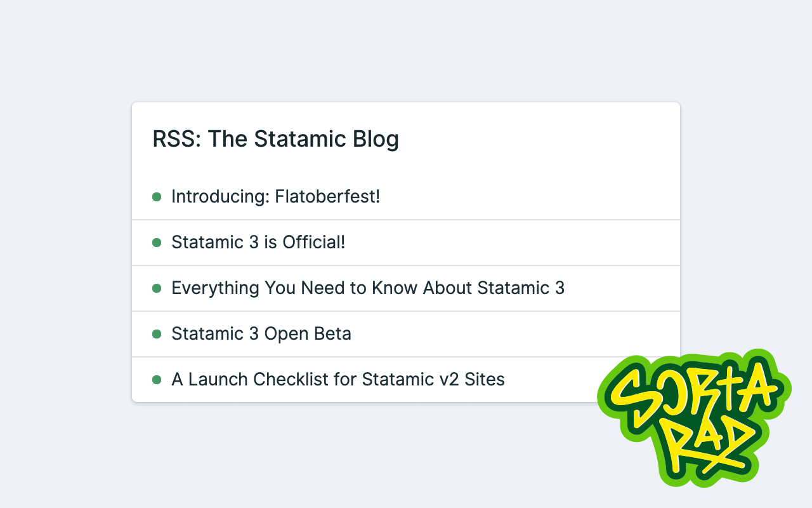
Task: Click the 'RSS: The Statamic Blog' widget title
Action: pos(276,139)
